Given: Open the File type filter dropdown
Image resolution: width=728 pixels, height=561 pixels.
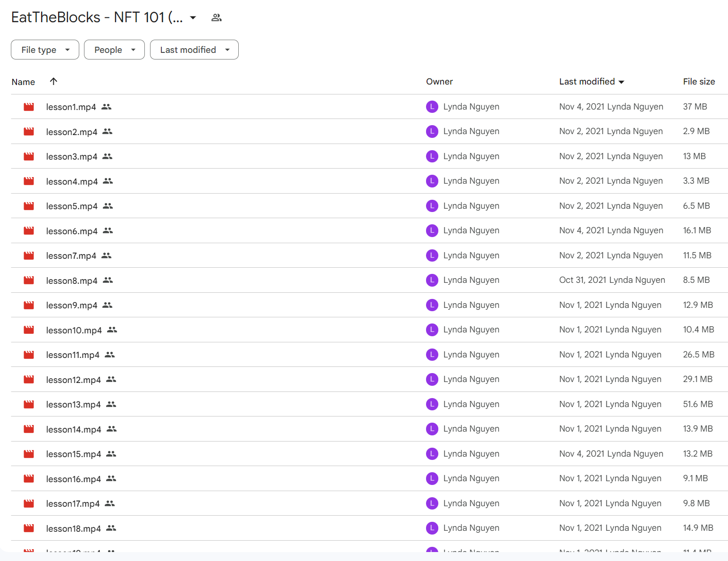Looking at the screenshot, I should click(x=45, y=50).
